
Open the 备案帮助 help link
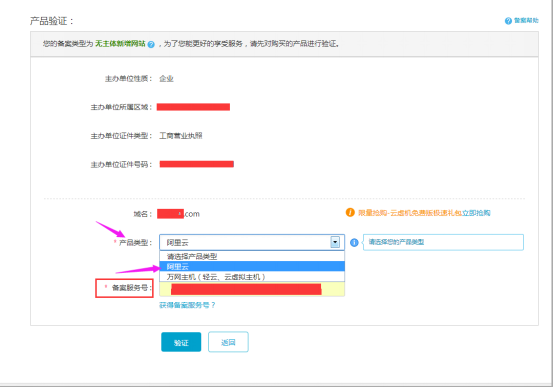[x=526, y=20]
